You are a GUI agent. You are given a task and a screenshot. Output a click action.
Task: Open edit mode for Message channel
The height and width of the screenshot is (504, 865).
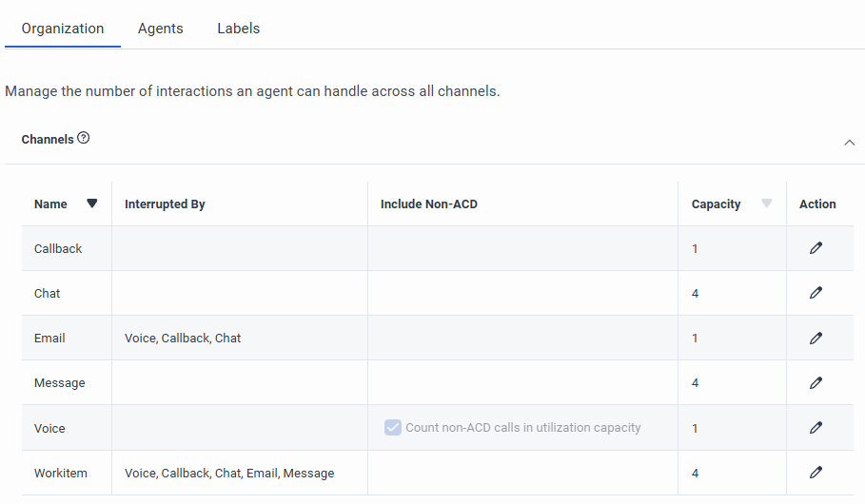click(816, 382)
